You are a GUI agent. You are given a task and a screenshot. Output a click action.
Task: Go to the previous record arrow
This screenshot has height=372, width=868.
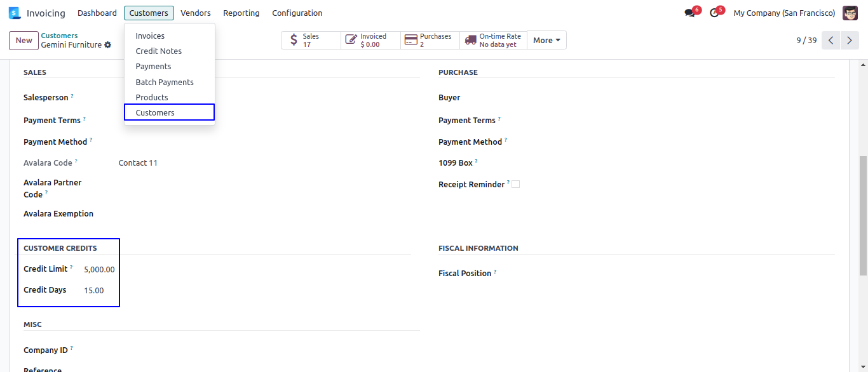click(831, 40)
